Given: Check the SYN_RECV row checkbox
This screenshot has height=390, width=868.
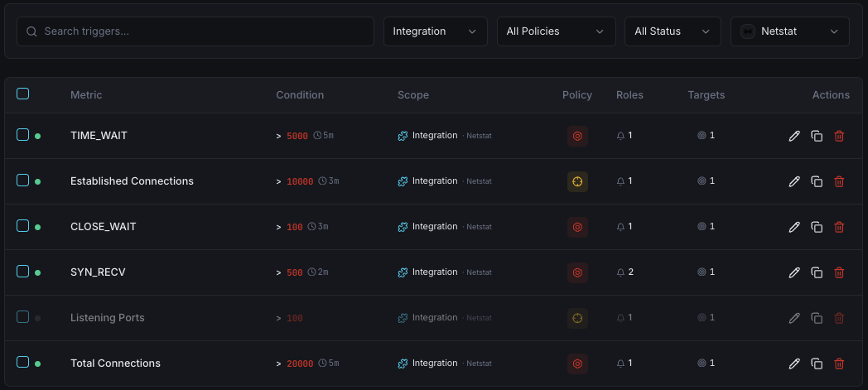Looking at the screenshot, I should 22,271.
